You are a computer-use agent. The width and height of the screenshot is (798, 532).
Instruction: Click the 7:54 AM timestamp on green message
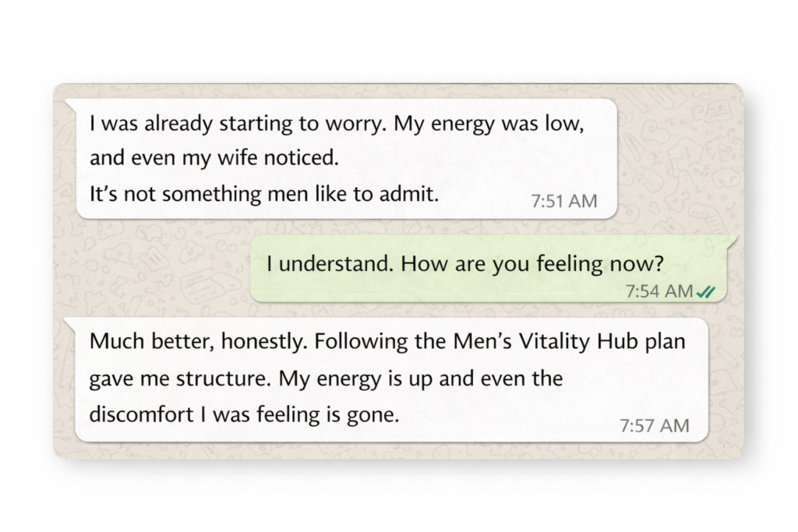pyautogui.click(x=659, y=291)
